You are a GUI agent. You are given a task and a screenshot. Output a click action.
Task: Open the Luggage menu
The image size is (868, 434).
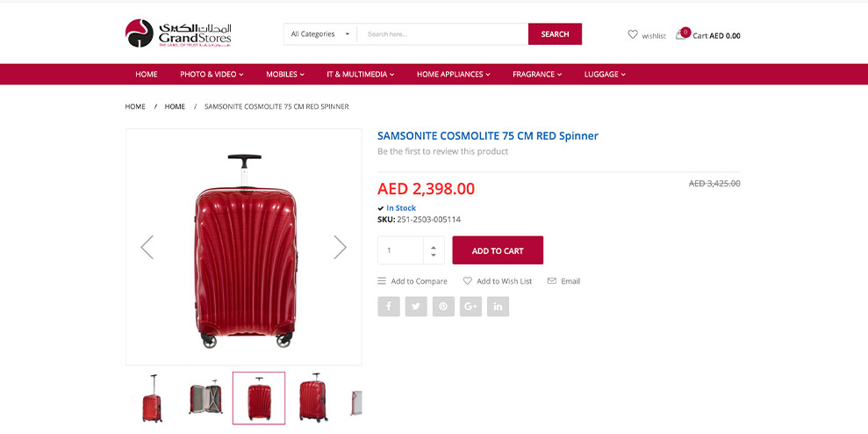tap(605, 75)
